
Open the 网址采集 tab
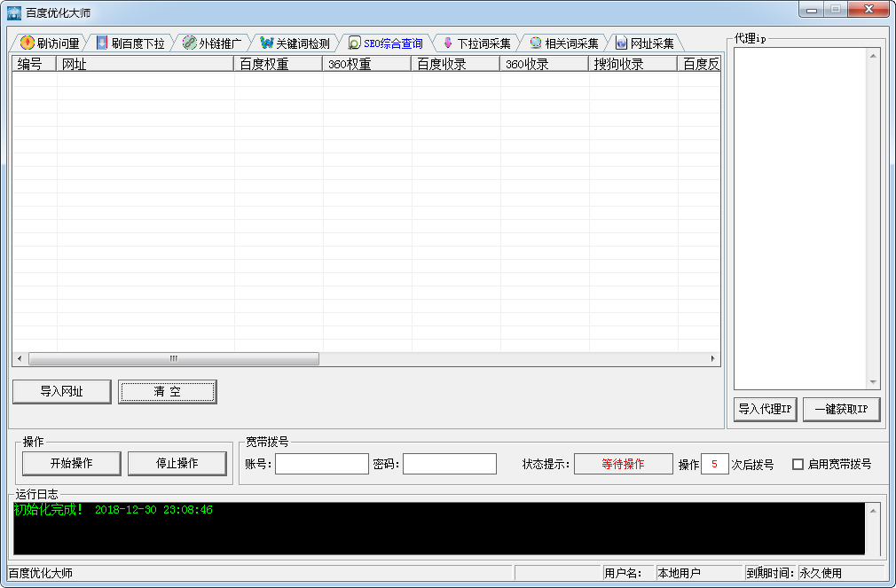point(645,43)
